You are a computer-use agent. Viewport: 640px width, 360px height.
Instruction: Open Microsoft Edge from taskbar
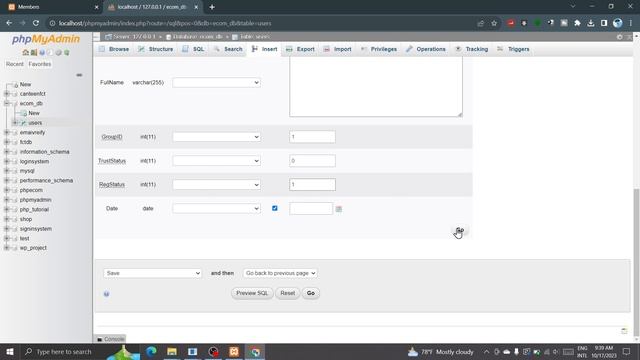(x=151, y=351)
